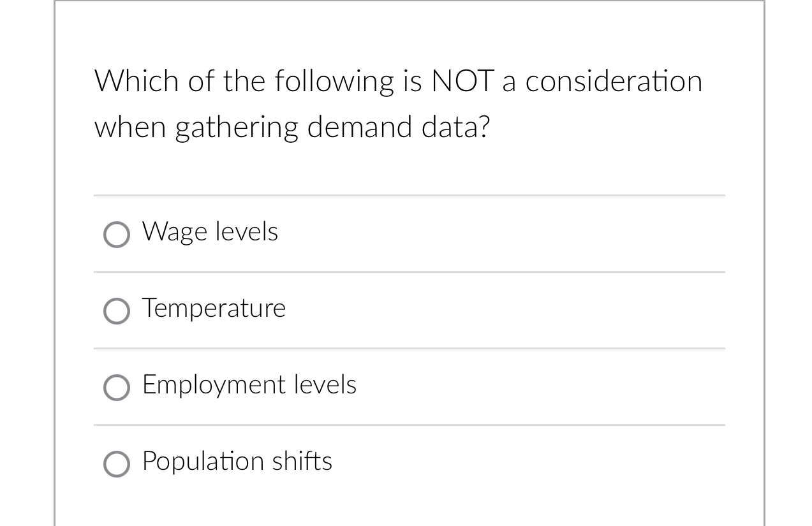Pick the answer containing the word Temperature
The image size is (812, 526).
[213, 309]
